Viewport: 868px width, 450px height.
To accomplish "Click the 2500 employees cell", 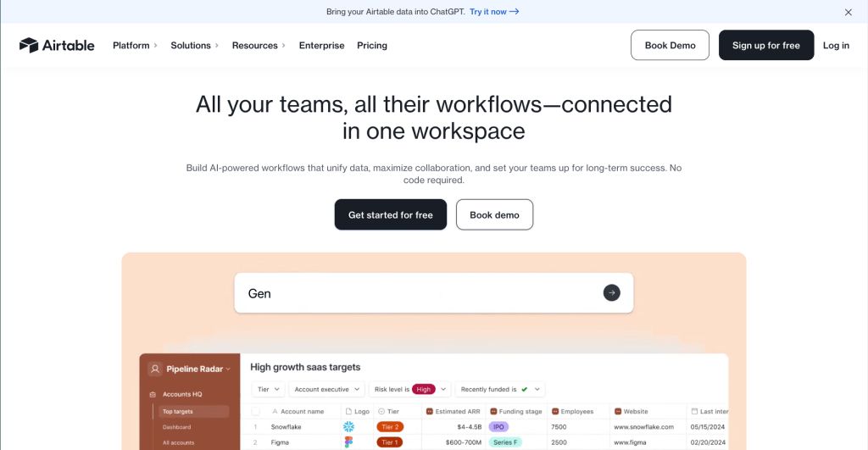I will pyautogui.click(x=559, y=442).
